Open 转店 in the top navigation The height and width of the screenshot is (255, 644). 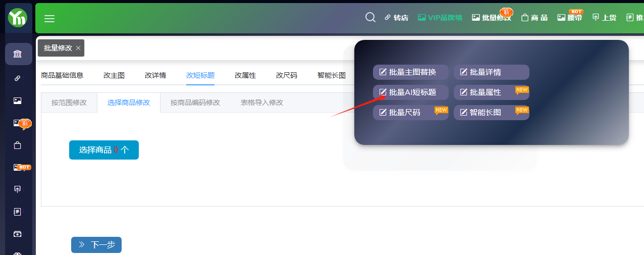click(x=396, y=18)
